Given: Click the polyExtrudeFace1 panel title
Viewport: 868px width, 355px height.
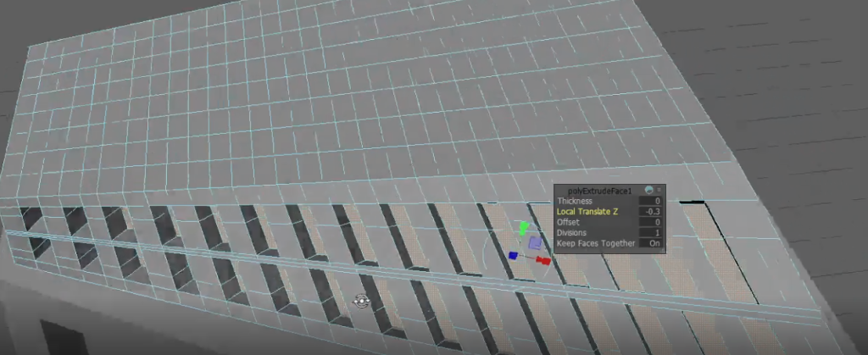Looking at the screenshot, I should coord(600,191).
